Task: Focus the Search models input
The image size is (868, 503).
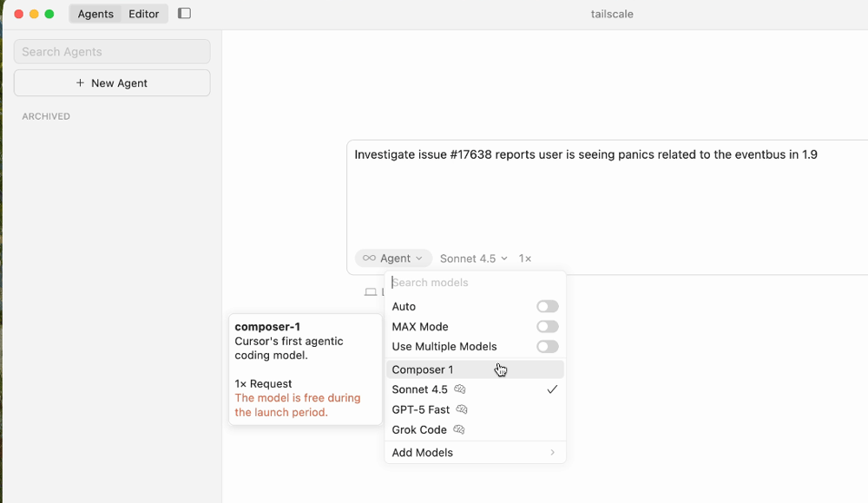Action: click(x=473, y=283)
